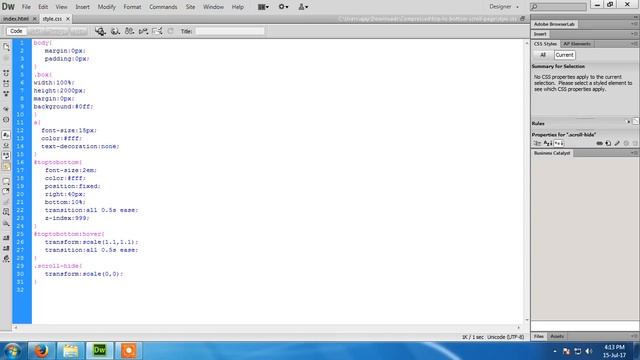Click the New CSS Rule icon

click(608, 143)
